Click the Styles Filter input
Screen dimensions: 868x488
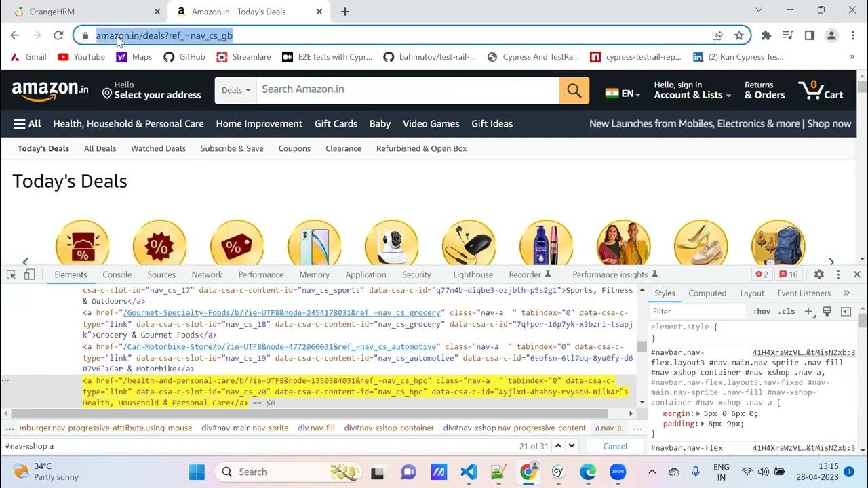[697, 312]
